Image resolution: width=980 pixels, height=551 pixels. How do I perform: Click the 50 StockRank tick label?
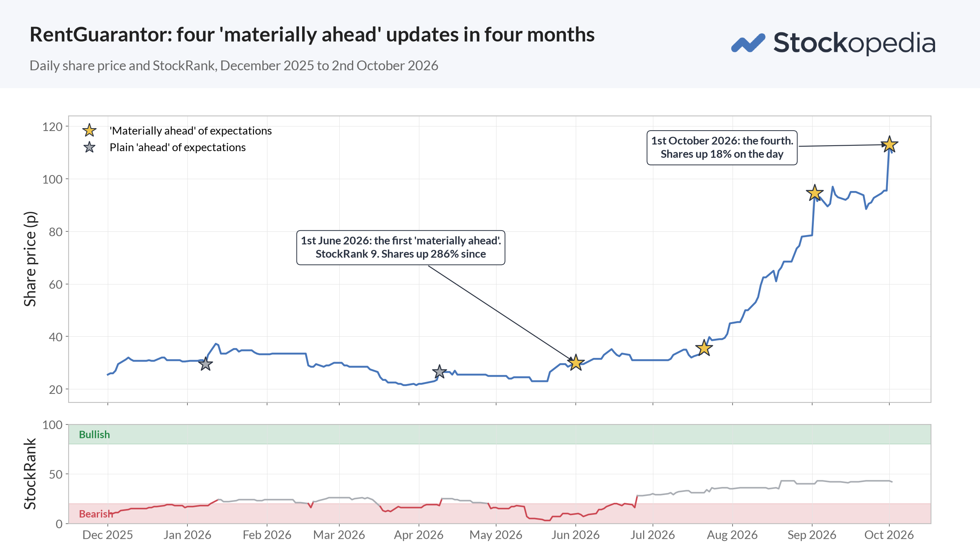click(56, 474)
